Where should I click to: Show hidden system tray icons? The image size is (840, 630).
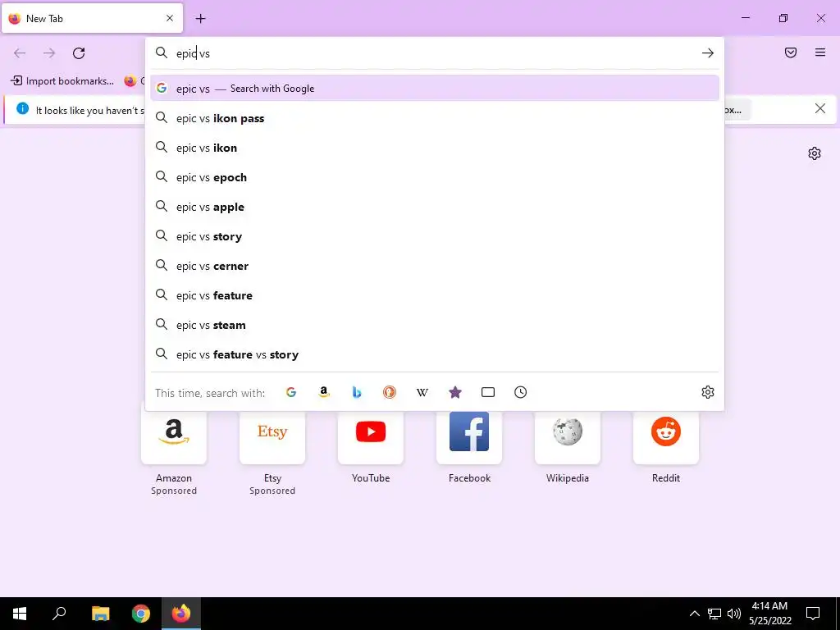pyautogui.click(x=694, y=614)
